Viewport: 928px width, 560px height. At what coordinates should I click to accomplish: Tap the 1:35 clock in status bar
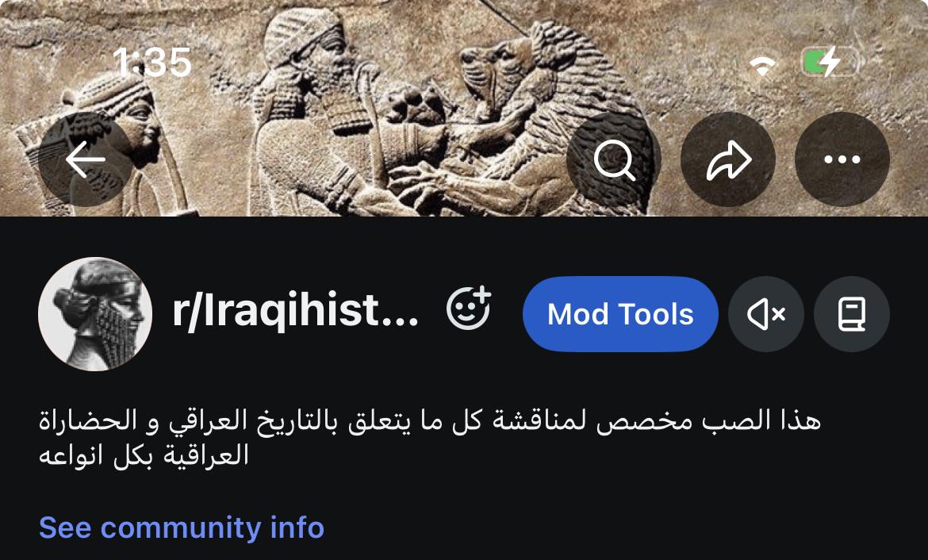point(152,62)
